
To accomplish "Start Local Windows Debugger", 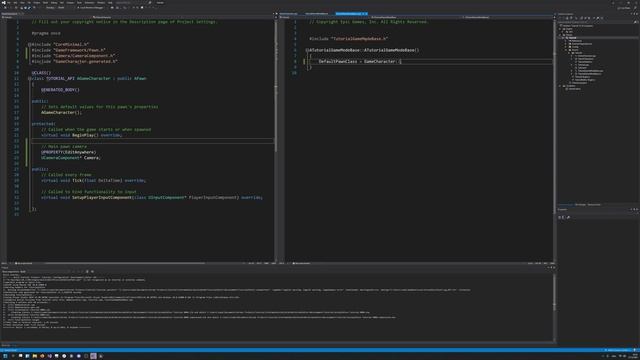I will (x=90, y=7).
